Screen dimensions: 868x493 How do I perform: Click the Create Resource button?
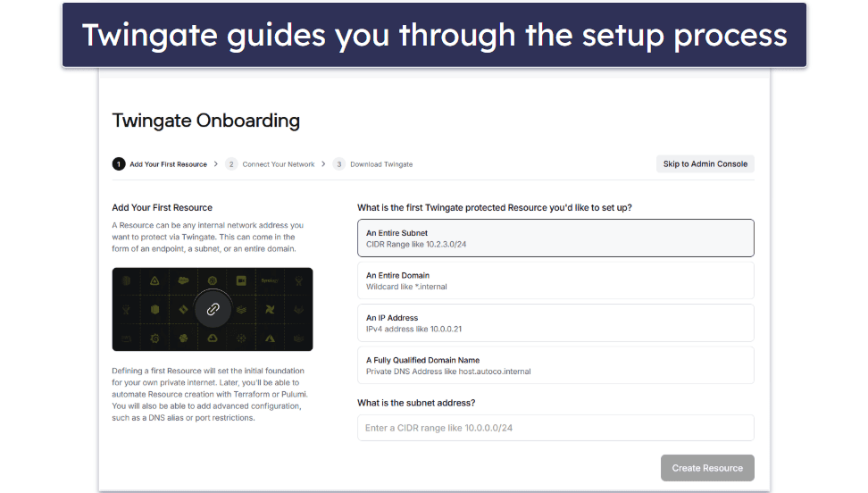707,468
